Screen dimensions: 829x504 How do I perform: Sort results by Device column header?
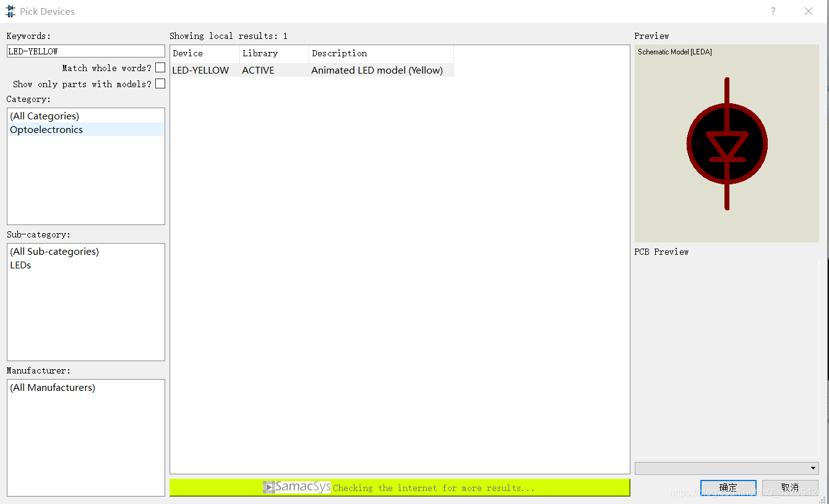click(205, 53)
